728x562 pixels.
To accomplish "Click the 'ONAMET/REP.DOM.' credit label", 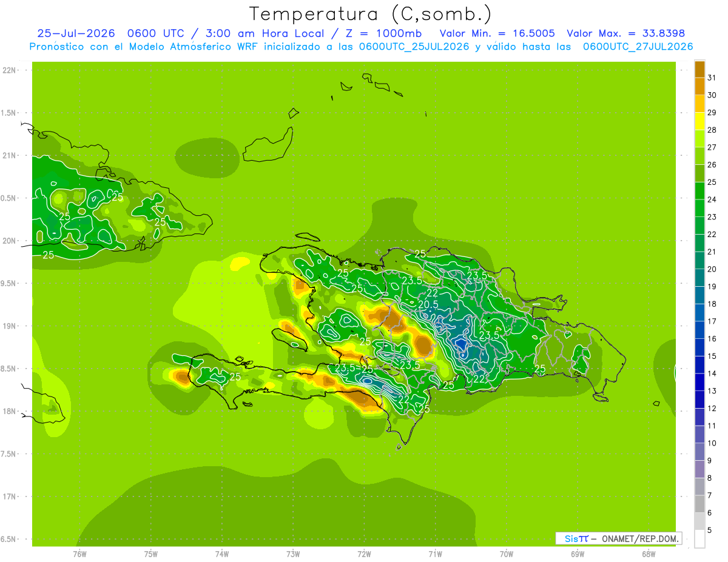I will click(x=640, y=538).
